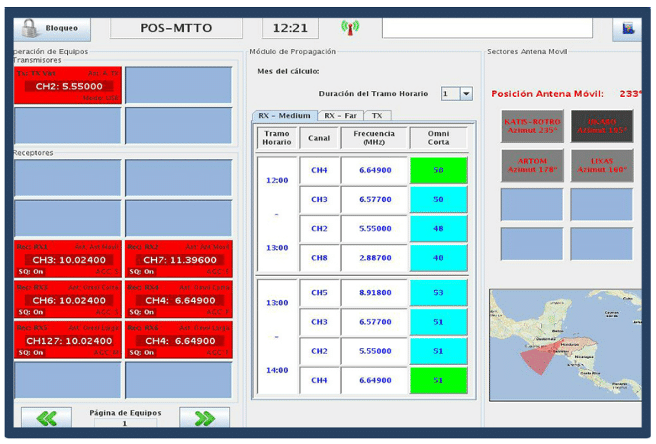Select receiver tile CH127: 10.02400
Screen dimensions: 656x444
pos(66,340)
